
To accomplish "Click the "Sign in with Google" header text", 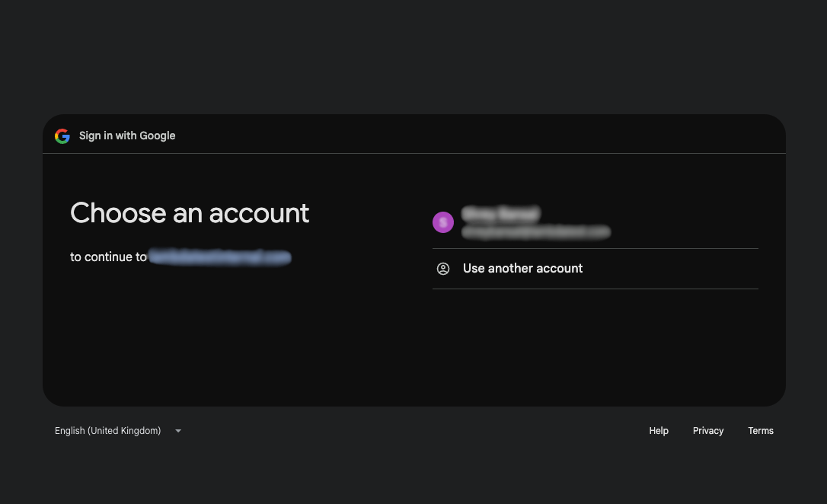I will (x=127, y=136).
